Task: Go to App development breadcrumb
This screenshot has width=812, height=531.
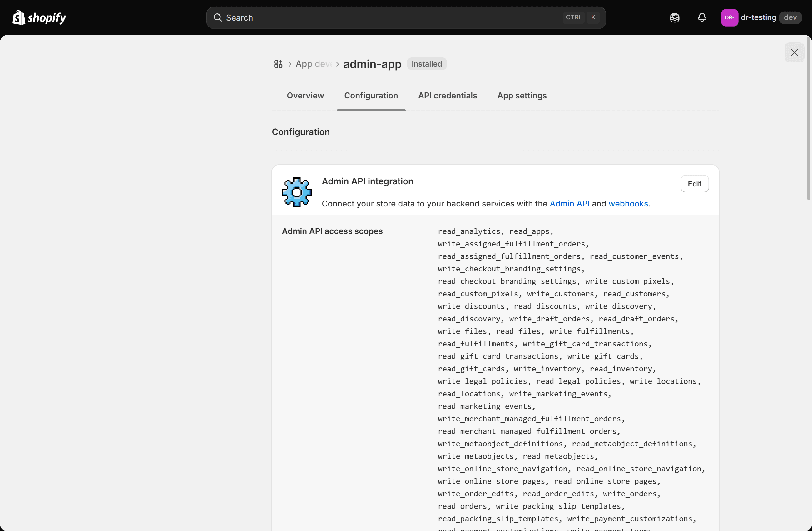Action: coord(314,64)
